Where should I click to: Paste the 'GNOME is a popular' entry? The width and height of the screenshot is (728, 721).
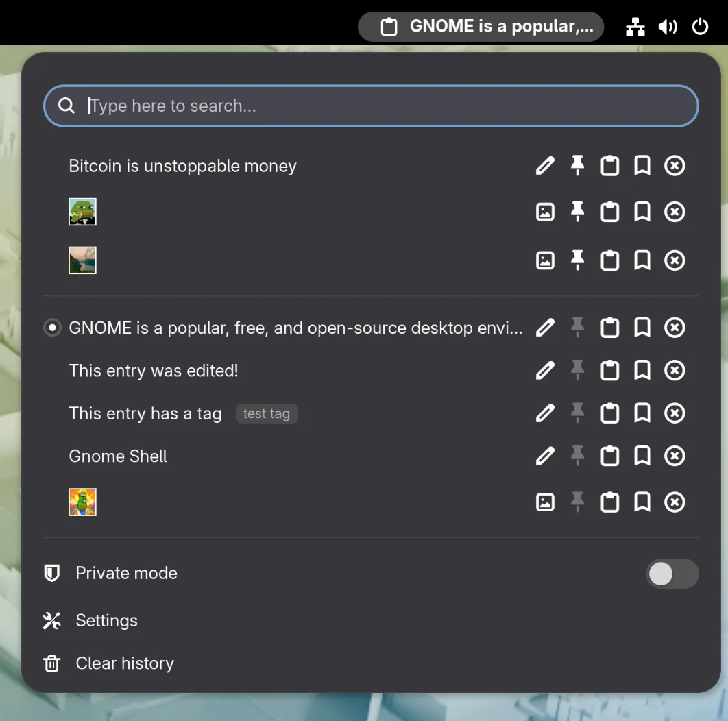point(609,328)
